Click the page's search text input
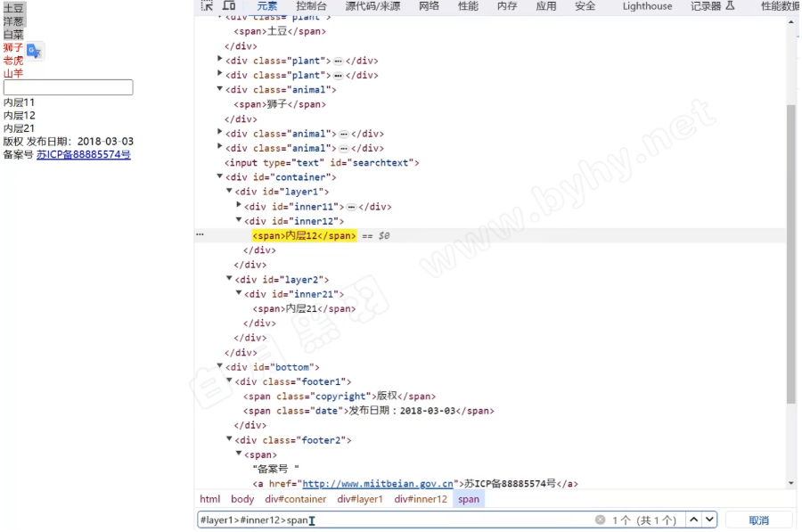Viewport: 802px width, 532px height. (x=68, y=87)
